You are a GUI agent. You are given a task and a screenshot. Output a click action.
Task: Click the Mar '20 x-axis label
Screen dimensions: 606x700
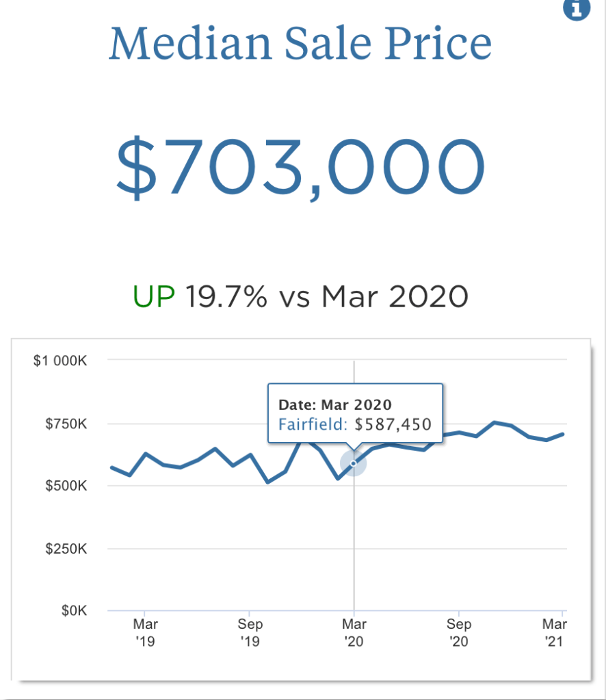click(354, 632)
